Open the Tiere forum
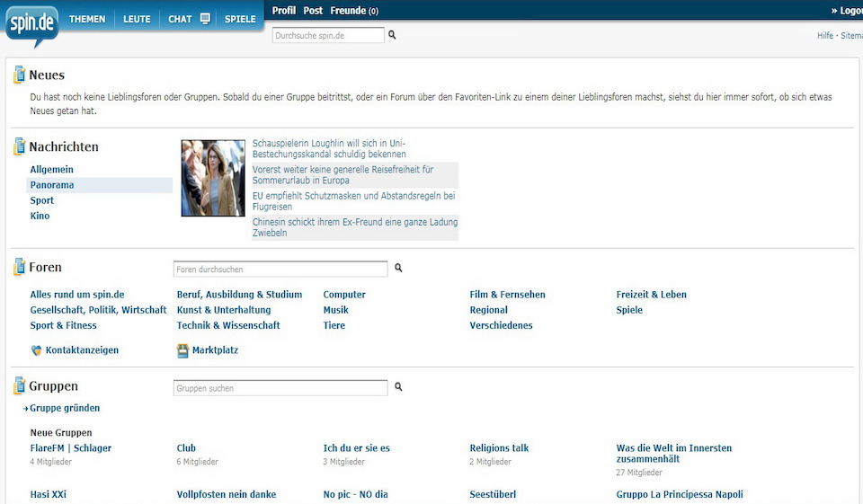This screenshot has width=863, height=504. [x=334, y=325]
